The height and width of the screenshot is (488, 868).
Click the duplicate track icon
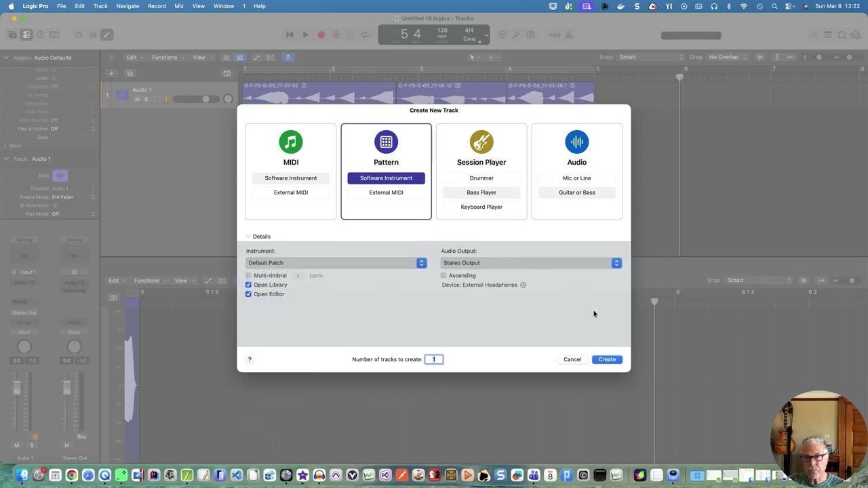(x=130, y=73)
